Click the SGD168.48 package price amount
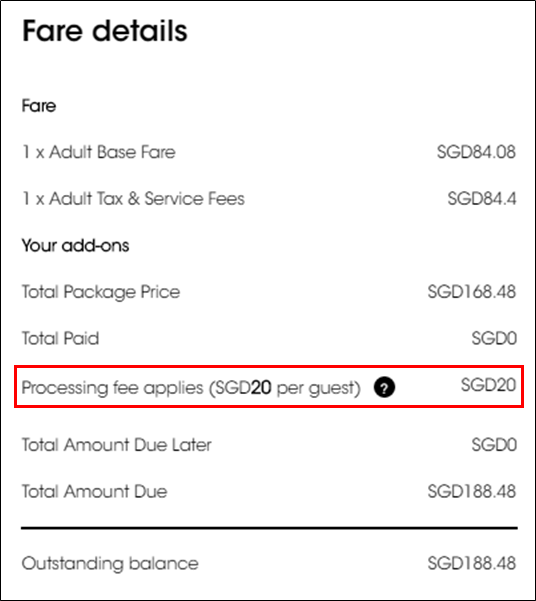Viewport: 536px width, 601px height. click(472, 292)
